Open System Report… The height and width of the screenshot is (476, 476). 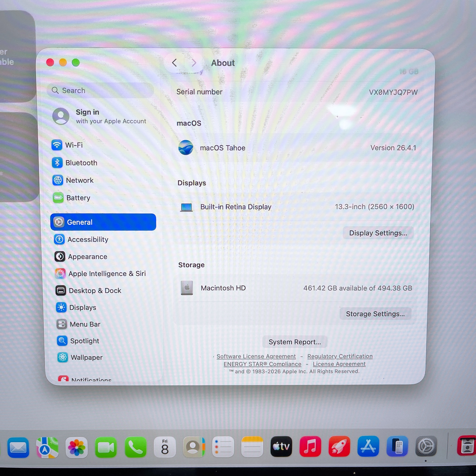[295, 342]
